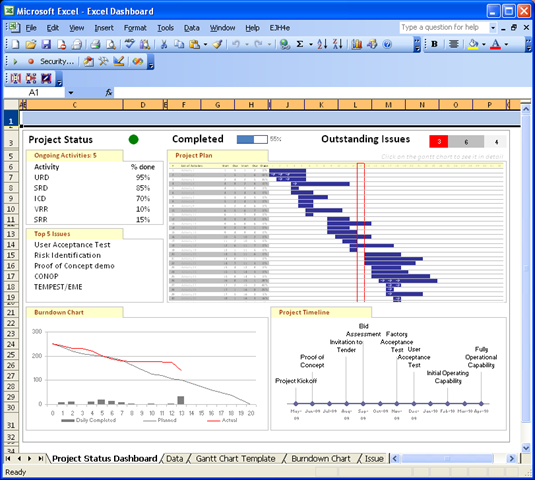Go to last sheet tab arrow

pos(41,459)
